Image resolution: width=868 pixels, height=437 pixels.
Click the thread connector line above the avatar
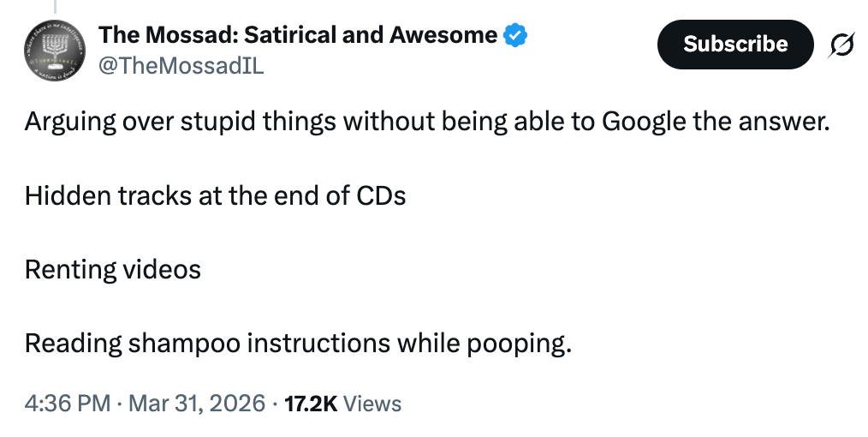point(56,7)
